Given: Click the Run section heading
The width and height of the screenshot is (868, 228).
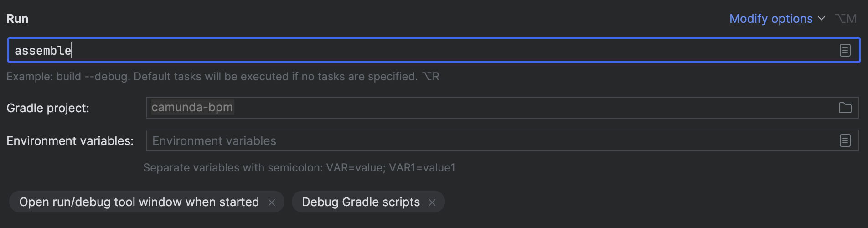Looking at the screenshot, I should coord(17,19).
